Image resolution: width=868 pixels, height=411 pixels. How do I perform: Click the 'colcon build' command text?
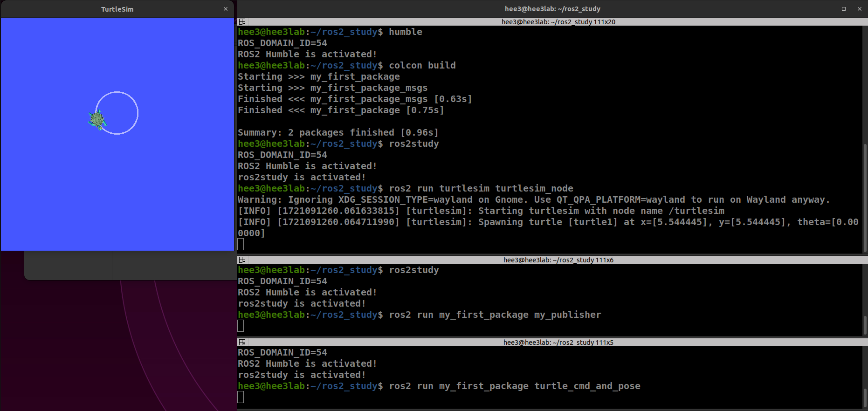click(x=422, y=65)
